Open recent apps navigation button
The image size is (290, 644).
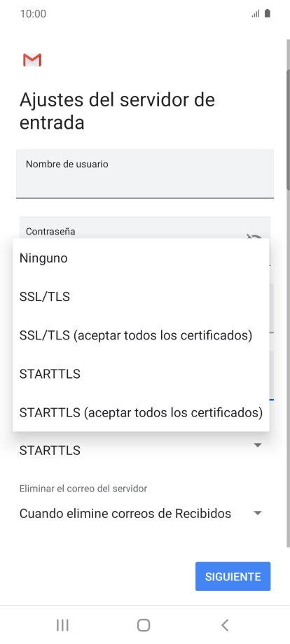pos(62,625)
